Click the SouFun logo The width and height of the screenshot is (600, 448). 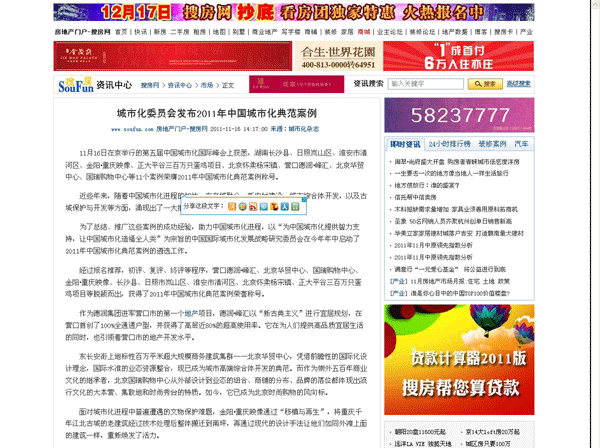(x=76, y=85)
